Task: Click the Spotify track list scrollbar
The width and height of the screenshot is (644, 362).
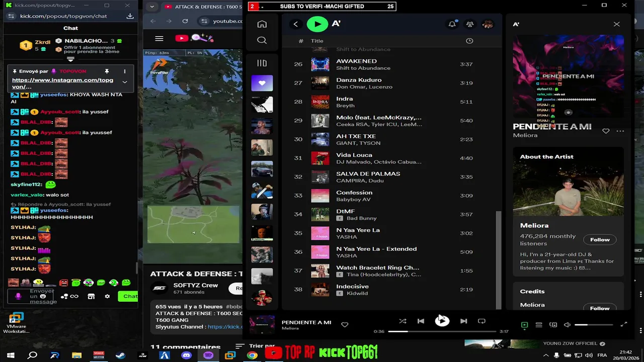Action: 499,260
